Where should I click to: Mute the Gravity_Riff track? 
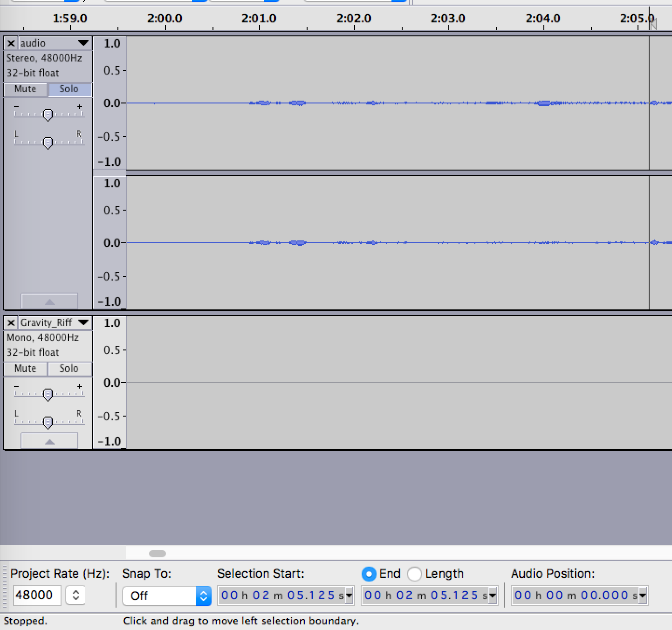[x=25, y=369]
